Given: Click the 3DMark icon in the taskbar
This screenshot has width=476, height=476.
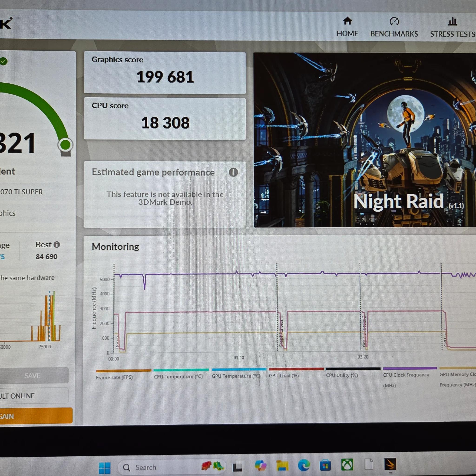Looking at the screenshot, I should point(390,464).
